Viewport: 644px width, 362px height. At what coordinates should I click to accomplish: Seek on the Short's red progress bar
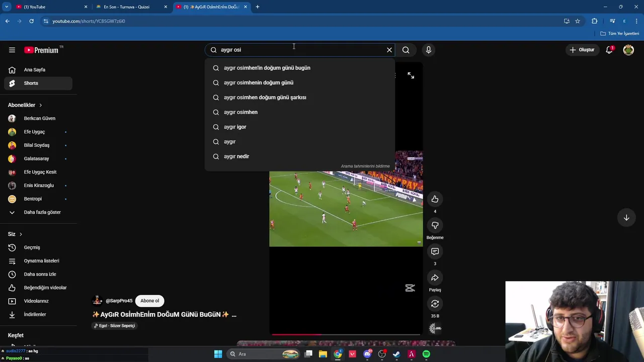pyautogui.click(x=346, y=334)
